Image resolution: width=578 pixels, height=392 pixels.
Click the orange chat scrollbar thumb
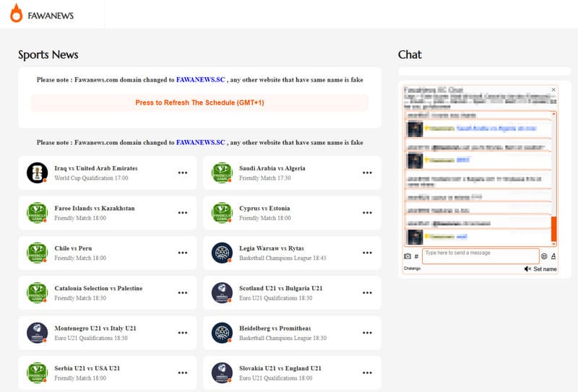[x=553, y=230]
